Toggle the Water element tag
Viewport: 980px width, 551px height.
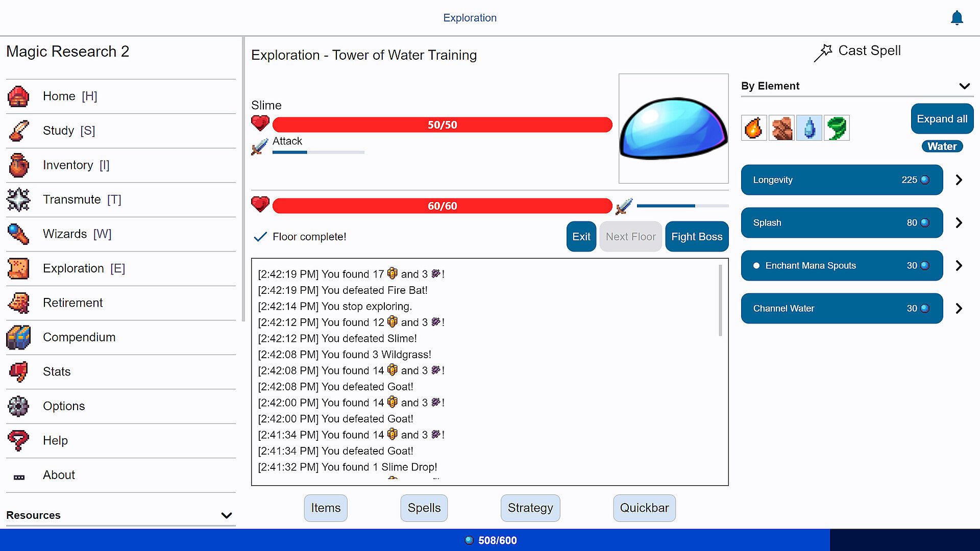coord(942,146)
